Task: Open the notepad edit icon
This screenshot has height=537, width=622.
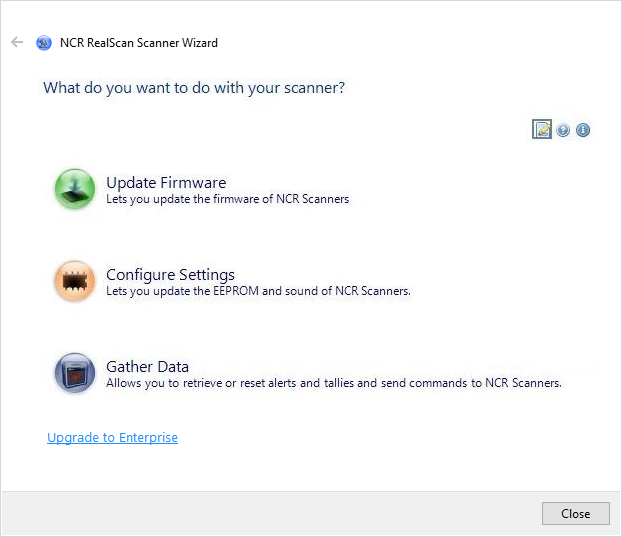Action: click(x=542, y=129)
